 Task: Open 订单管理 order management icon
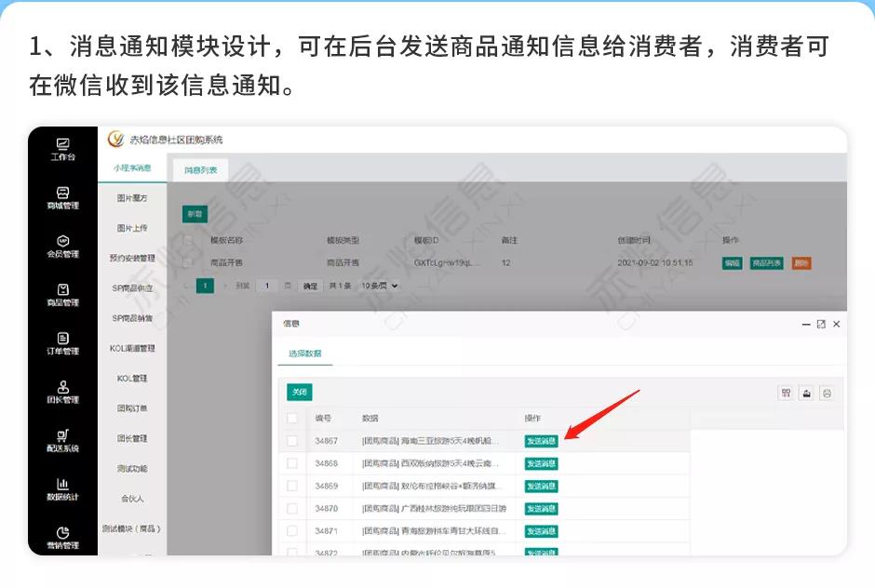pyautogui.click(x=62, y=342)
